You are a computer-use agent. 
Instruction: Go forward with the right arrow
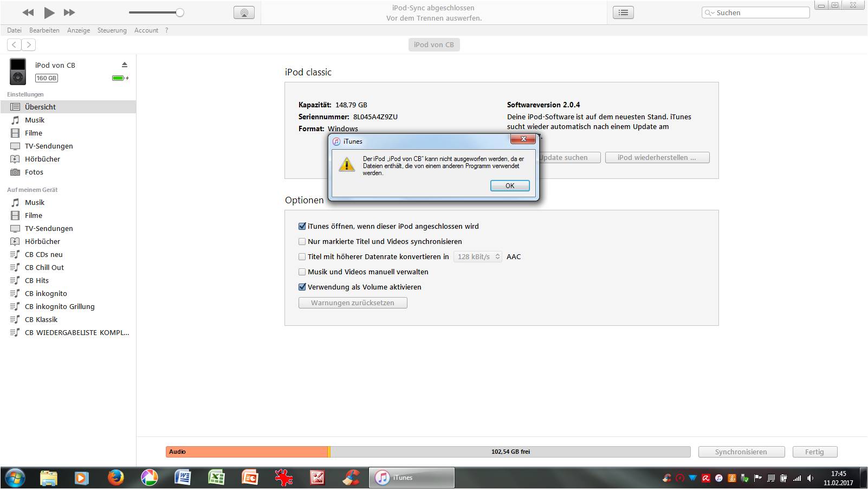[29, 45]
